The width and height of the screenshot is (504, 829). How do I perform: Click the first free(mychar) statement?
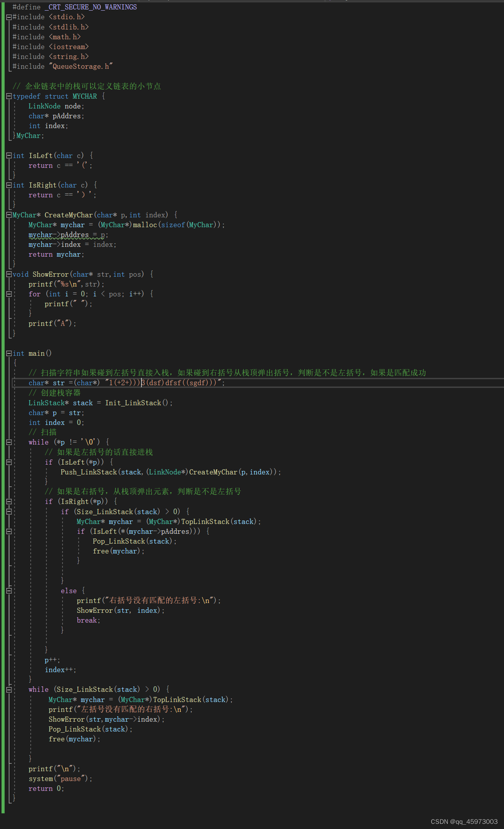click(x=118, y=551)
